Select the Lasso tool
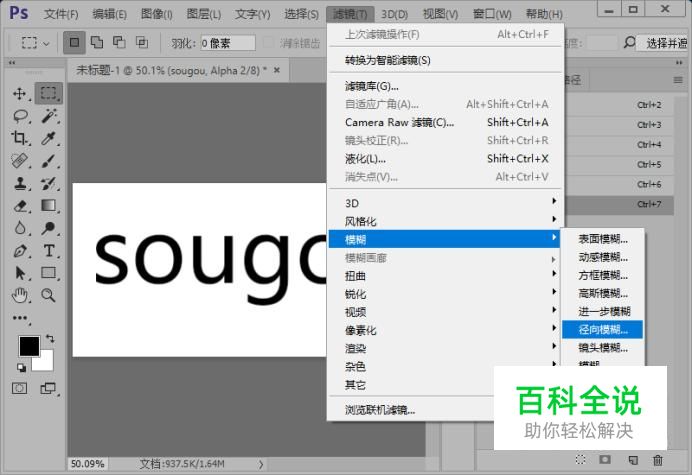The width and height of the screenshot is (692, 475). [x=20, y=116]
